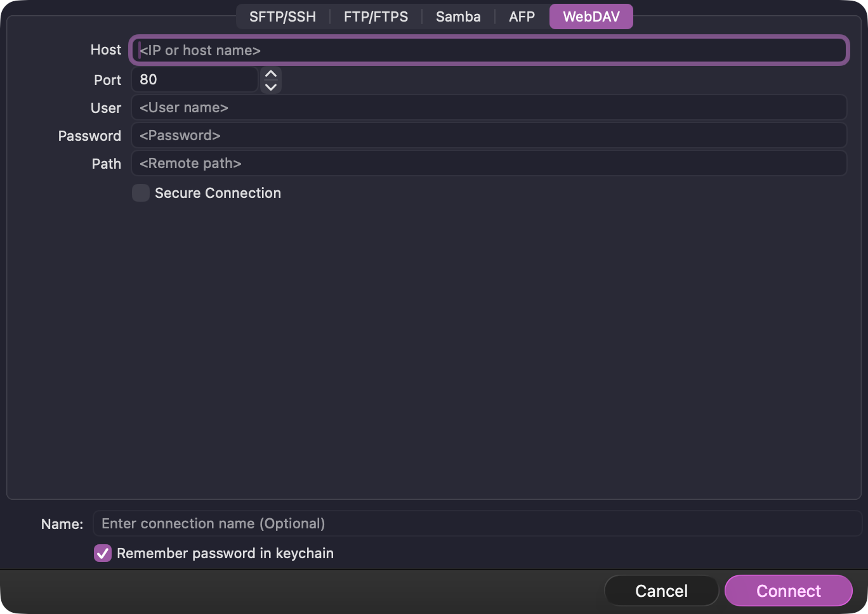Click the Port decrement arrow
The height and width of the screenshot is (614, 868).
point(270,85)
